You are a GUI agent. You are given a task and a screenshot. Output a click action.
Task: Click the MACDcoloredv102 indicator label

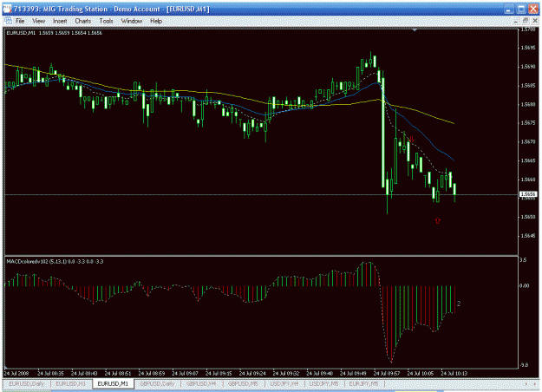click(55, 262)
